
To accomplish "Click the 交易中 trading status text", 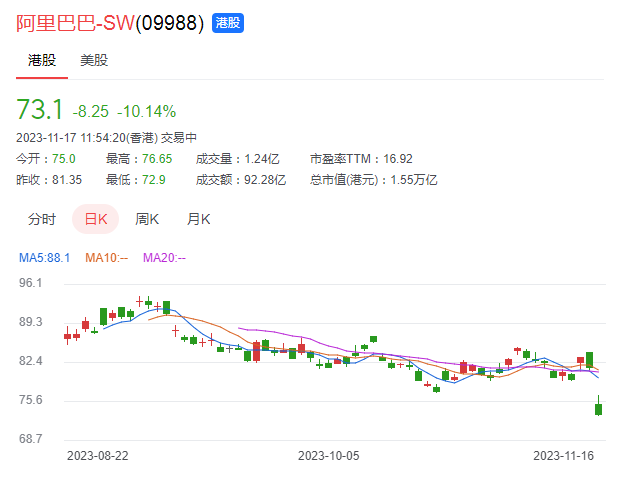I will point(179,138).
